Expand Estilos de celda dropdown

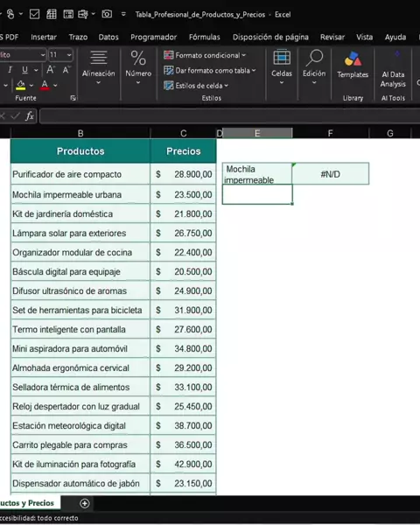coord(196,86)
